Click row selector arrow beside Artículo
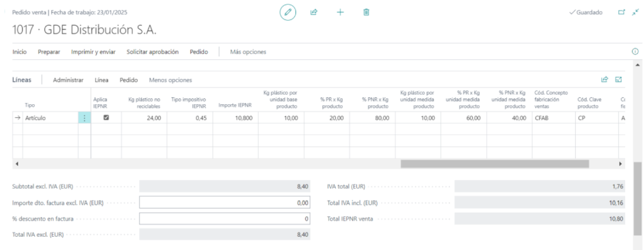Viewport: 644px width, 250px height. point(17,118)
